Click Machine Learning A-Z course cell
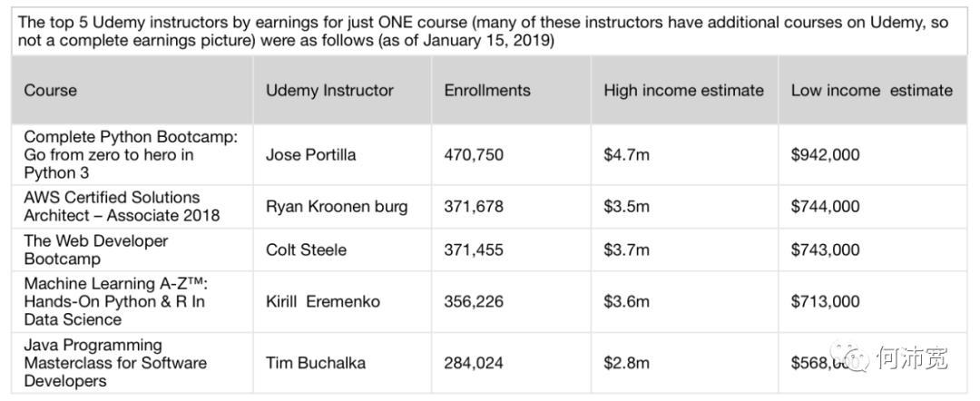980x401 pixels. click(x=114, y=301)
